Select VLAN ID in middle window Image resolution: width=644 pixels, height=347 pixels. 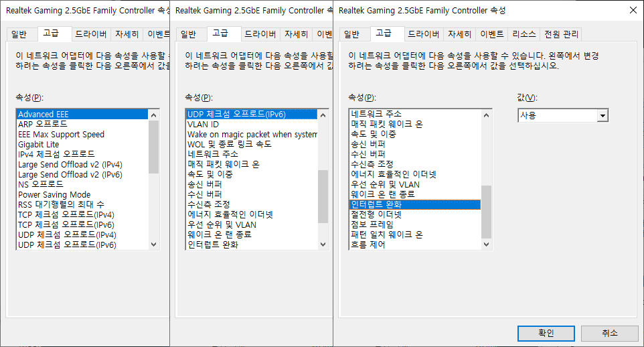click(x=252, y=124)
